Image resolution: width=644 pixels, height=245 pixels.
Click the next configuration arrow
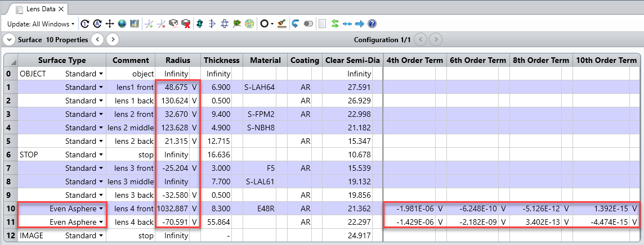click(x=436, y=40)
